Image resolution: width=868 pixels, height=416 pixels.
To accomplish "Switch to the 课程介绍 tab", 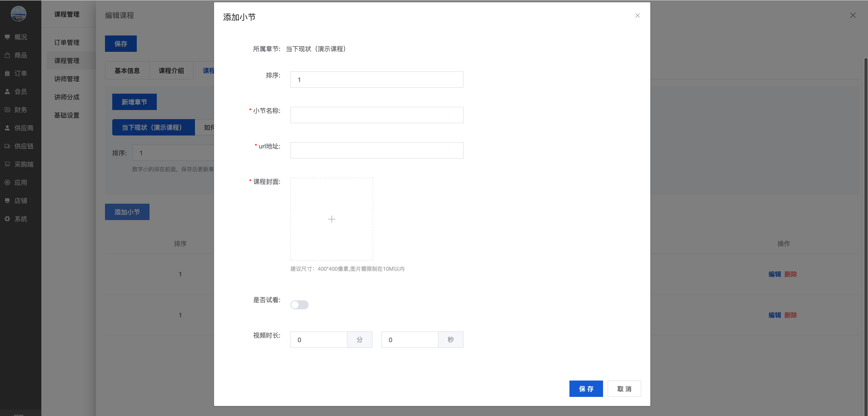I will point(171,70).
